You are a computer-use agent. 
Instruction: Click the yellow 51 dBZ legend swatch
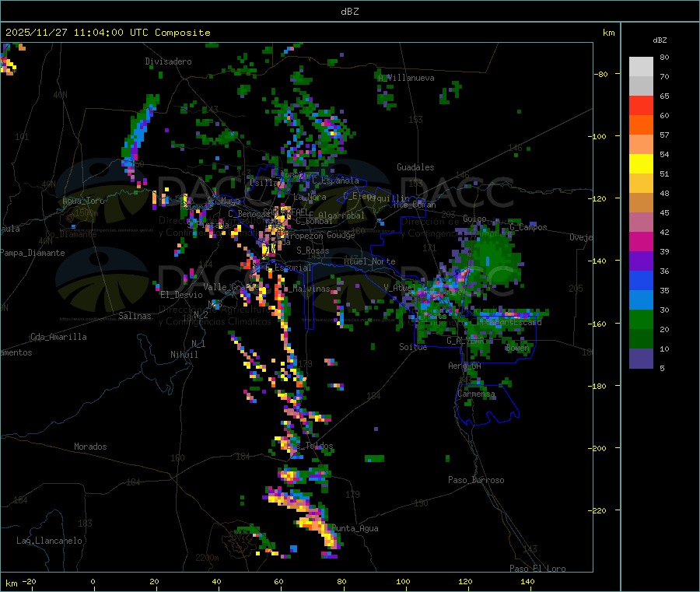(x=641, y=164)
